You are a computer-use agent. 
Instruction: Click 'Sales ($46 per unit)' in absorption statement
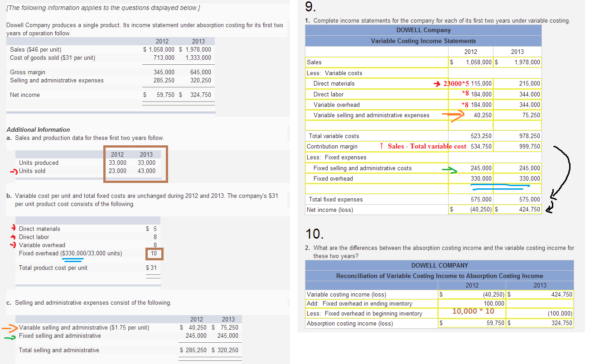coord(36,49)
